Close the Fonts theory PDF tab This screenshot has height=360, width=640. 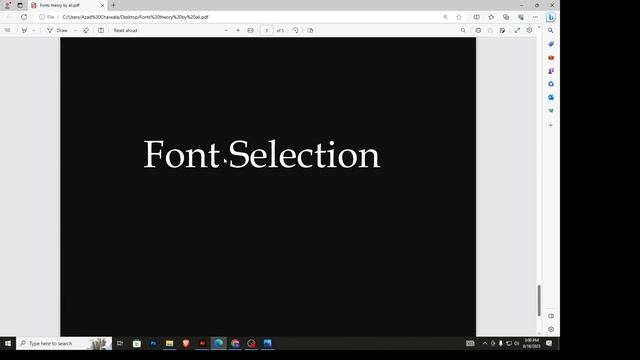click(x=102, y=5)
